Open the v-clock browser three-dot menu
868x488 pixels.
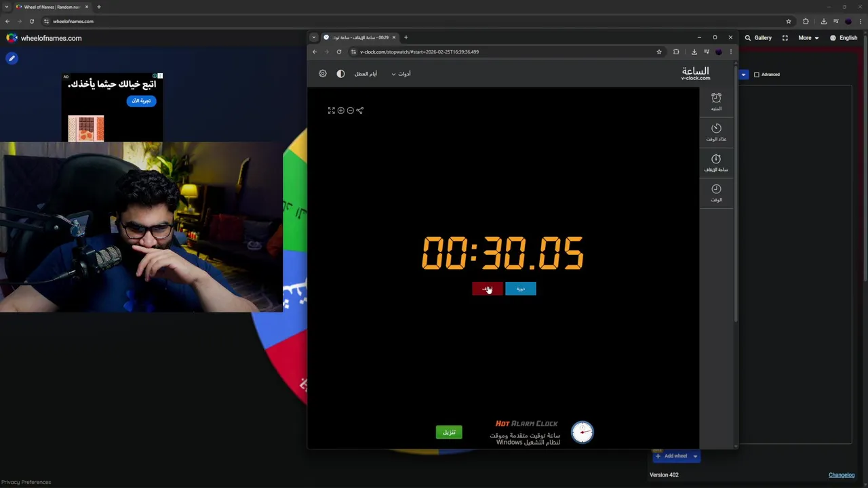730,52
